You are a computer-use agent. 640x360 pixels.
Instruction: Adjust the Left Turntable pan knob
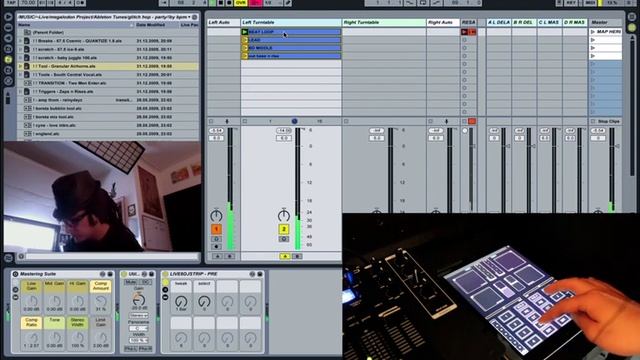(284, 216)
